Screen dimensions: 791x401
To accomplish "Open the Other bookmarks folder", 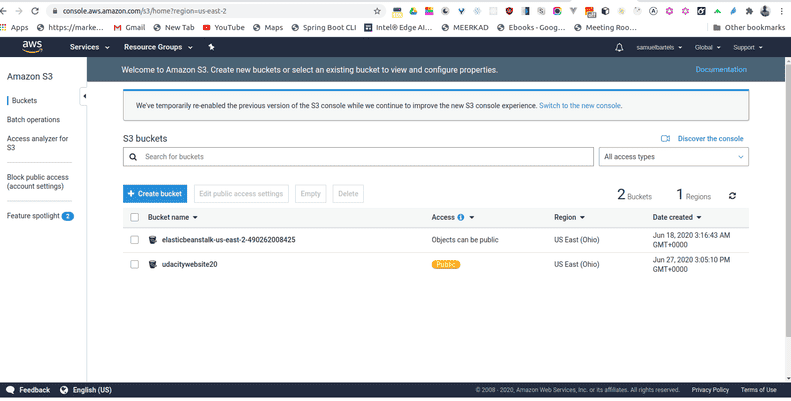I will 749,28.
